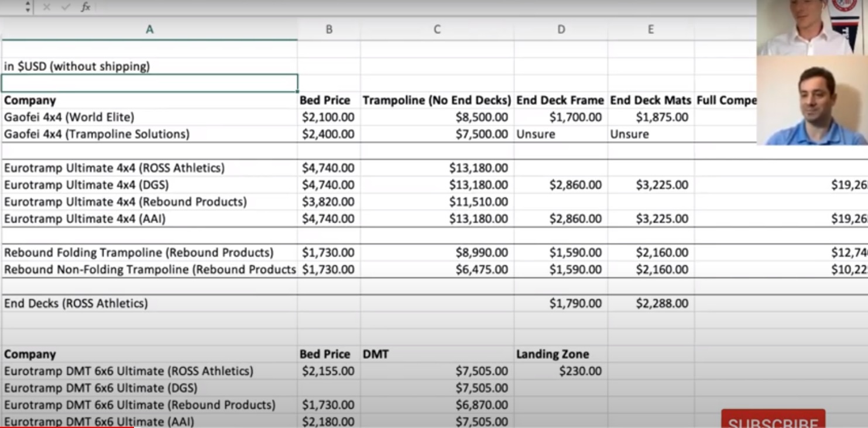Select column B header

coord(329,29)
